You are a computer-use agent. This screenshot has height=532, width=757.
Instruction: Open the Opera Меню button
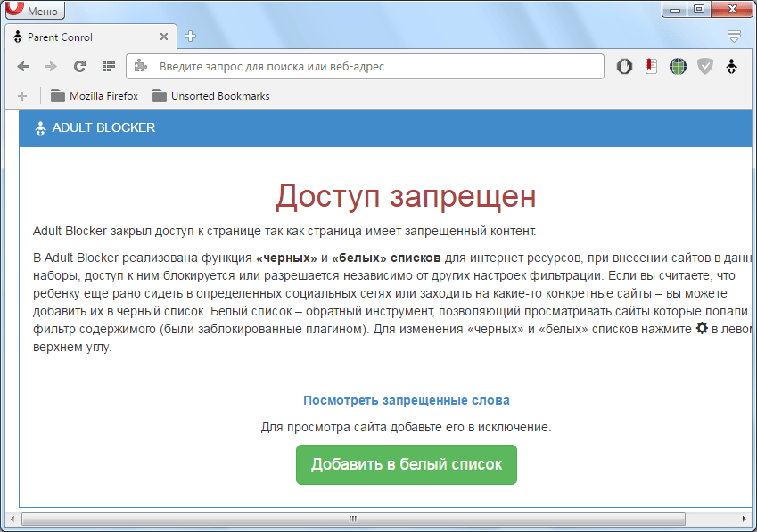click(x=34, y=11)
